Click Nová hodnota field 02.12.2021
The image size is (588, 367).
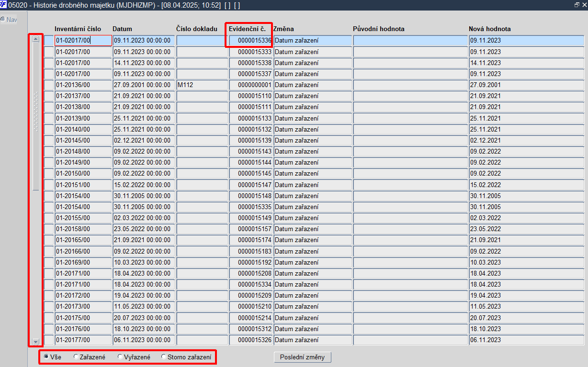click(x=527, y=140)
